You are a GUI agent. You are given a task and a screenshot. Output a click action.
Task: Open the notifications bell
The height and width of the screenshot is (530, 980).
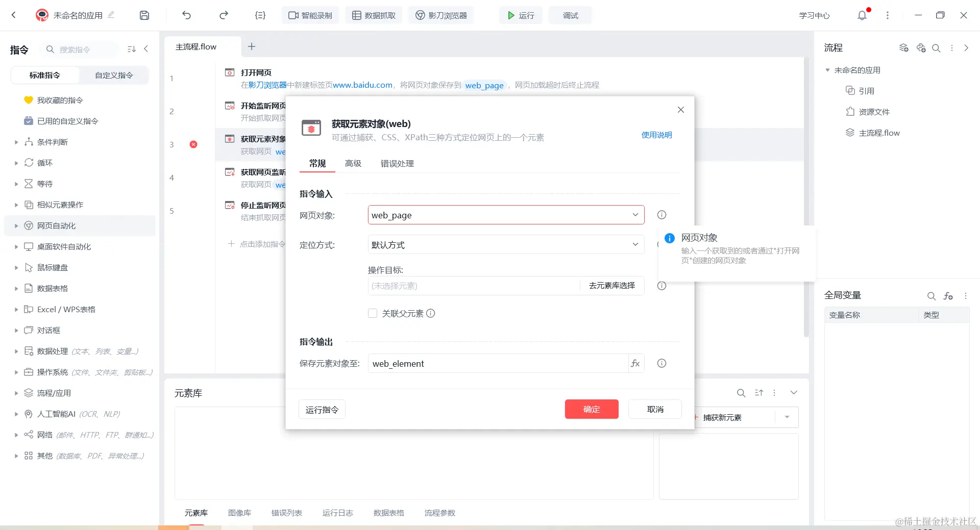point(862,15)
